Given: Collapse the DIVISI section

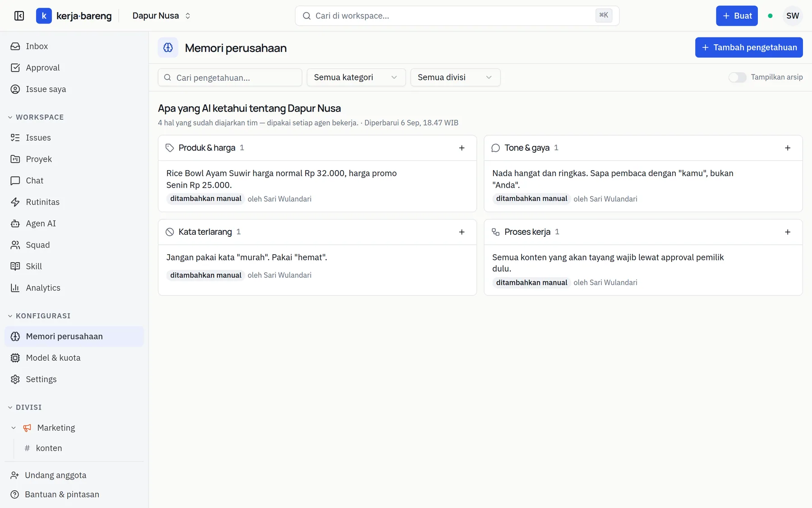Looking at the screenshot, I should click(x=25, y=407).
